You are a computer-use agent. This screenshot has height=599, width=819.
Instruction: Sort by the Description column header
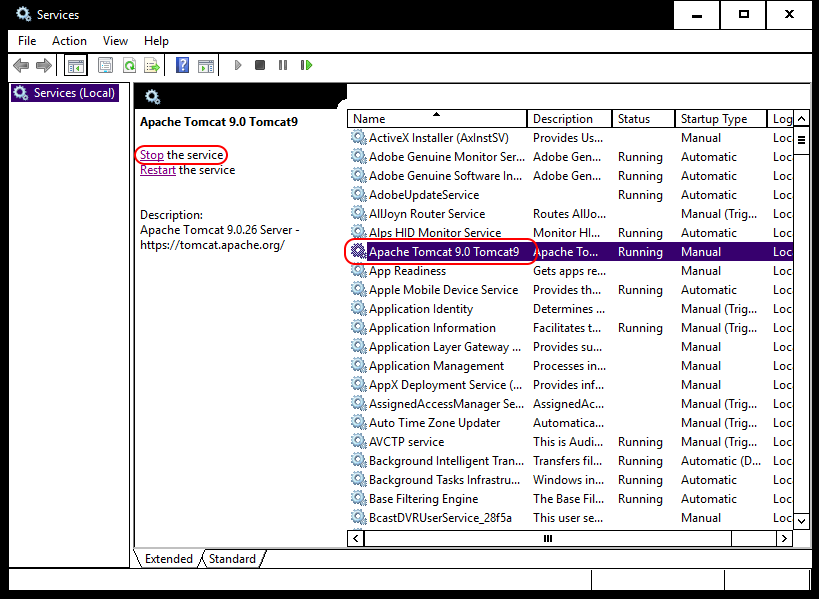point(569,119)
